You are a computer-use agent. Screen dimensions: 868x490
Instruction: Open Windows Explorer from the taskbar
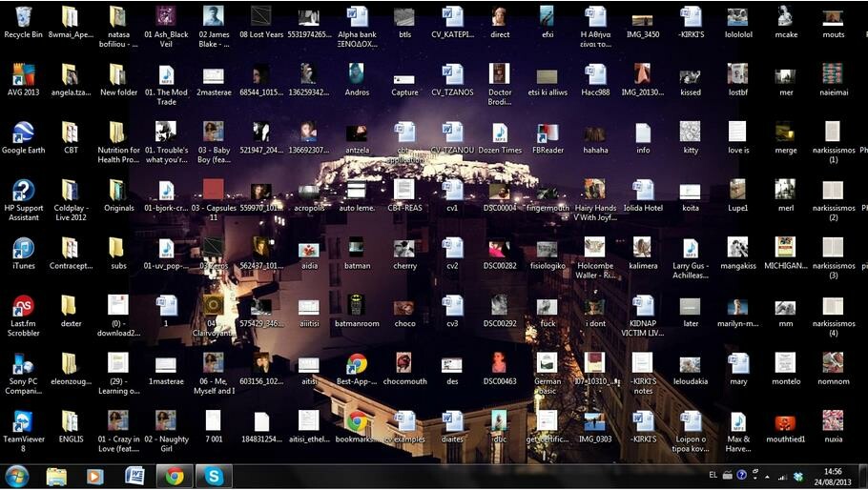(56, 476)
